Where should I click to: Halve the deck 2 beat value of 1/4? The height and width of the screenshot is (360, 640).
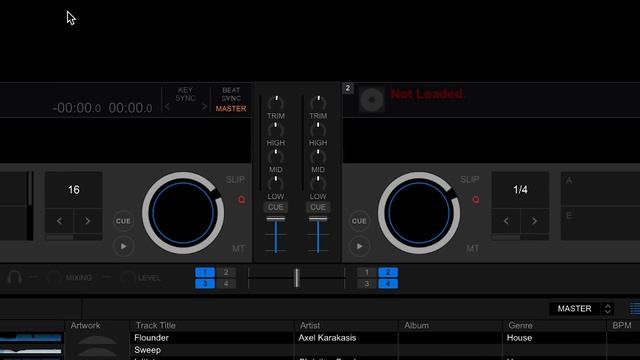point(506,221)
